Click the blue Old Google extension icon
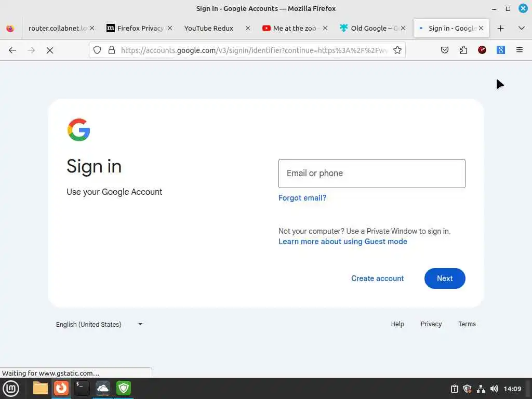The image size is (532, 399). point(501,50)
